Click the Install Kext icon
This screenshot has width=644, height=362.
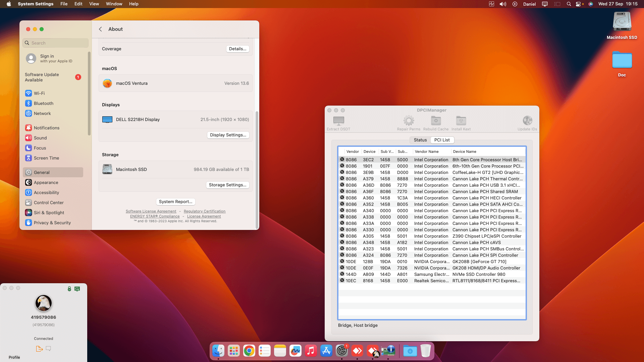pos(461,121)
